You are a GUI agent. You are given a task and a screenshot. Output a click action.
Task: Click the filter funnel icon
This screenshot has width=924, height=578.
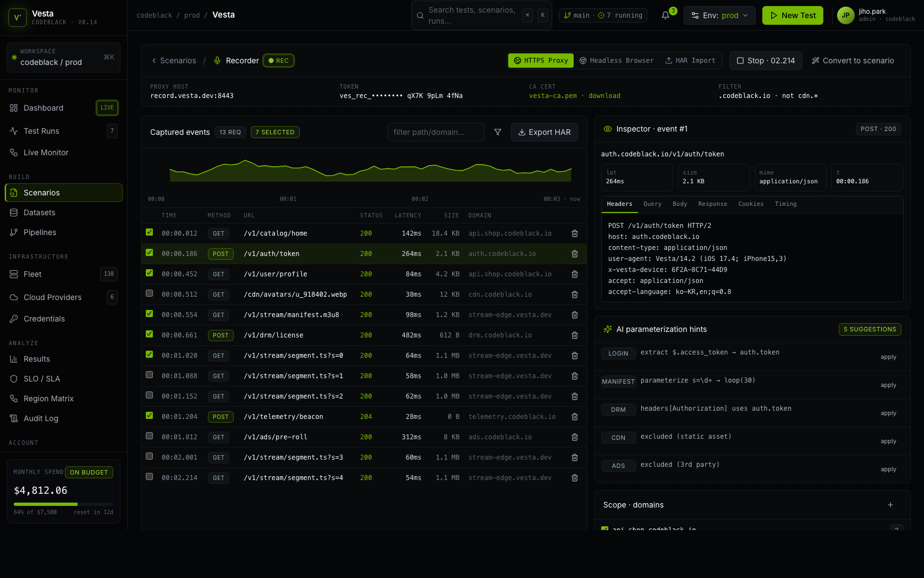(498, 132)
